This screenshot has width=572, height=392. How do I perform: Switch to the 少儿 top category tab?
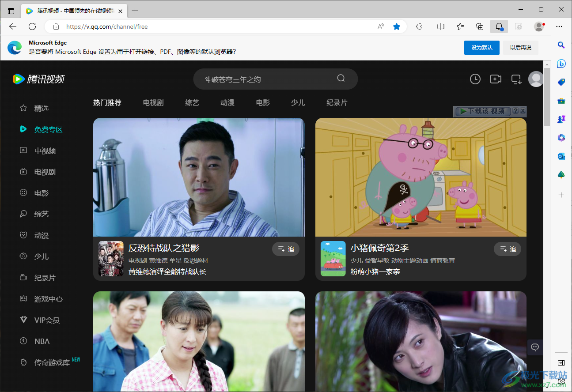tap(298, 102)
